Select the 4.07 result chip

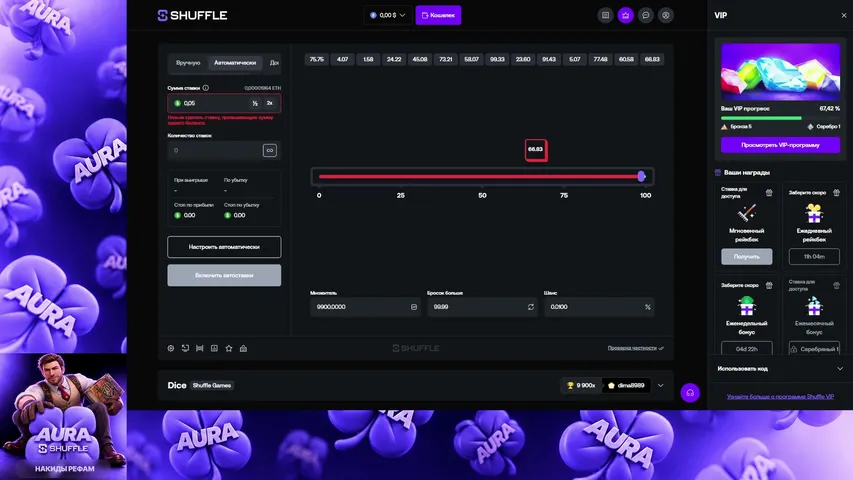[x=342, y=59]
